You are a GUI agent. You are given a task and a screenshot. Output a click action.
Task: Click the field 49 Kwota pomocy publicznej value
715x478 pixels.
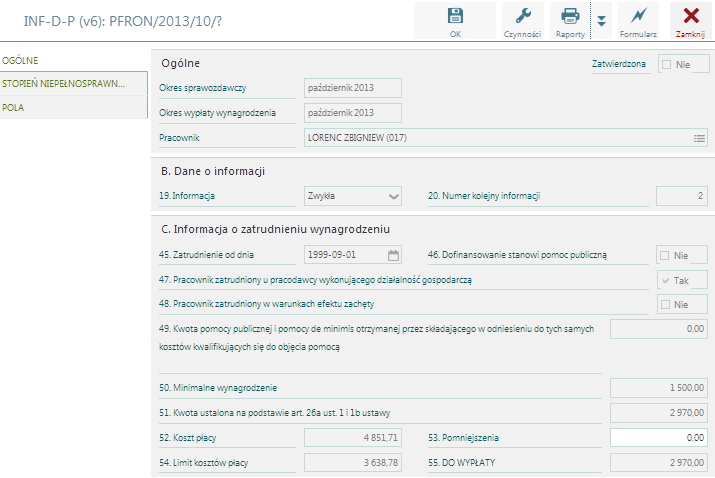tap(658, 329)
